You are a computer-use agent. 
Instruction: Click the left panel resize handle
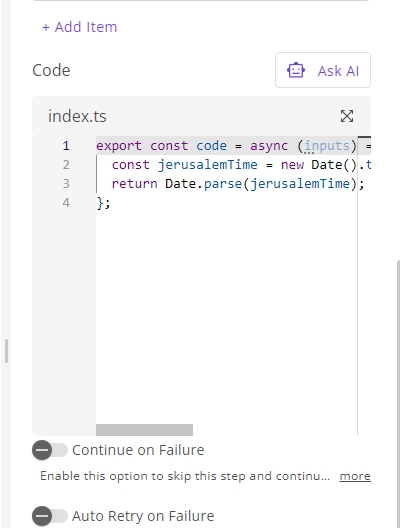(x=6, y=351)
